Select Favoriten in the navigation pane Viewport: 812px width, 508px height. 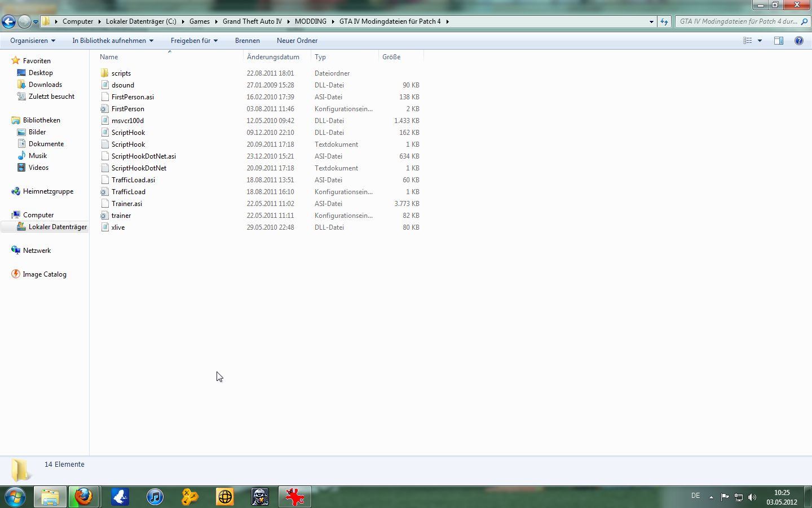37,61
